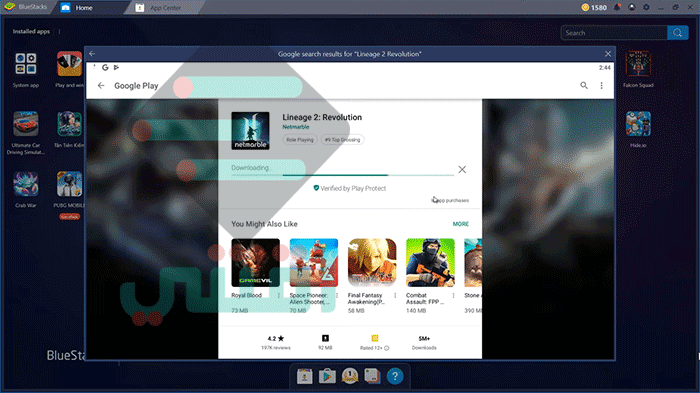The image size is (700, 393).
Task: Click the Rated 12+ content rating icon
Action: [x=375, y=338]
